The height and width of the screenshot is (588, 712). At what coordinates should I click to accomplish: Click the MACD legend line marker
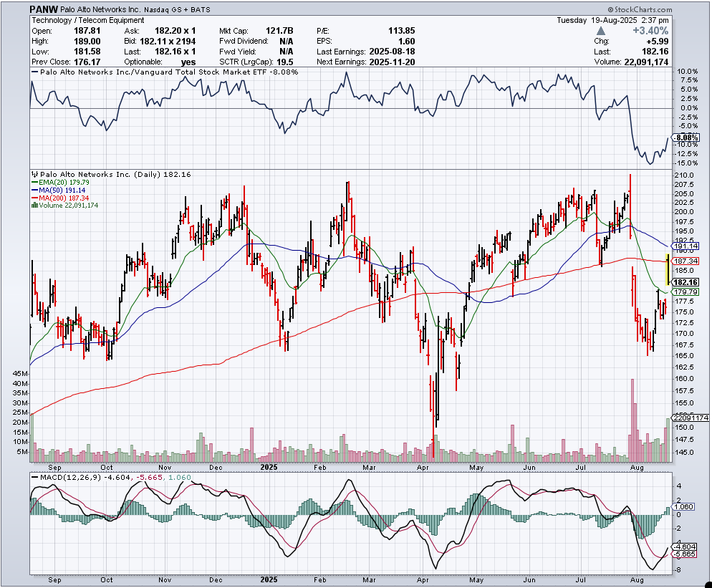click(34, 477)
